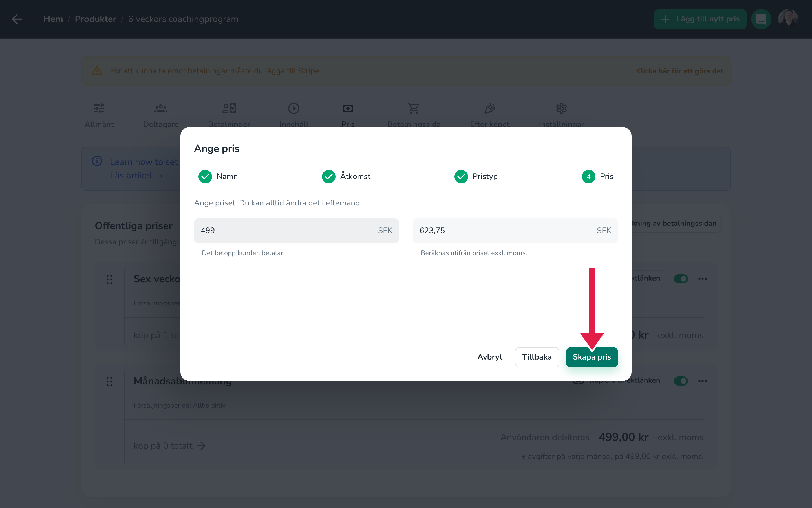Click Lägg till nytt pris button

[700, 19]
